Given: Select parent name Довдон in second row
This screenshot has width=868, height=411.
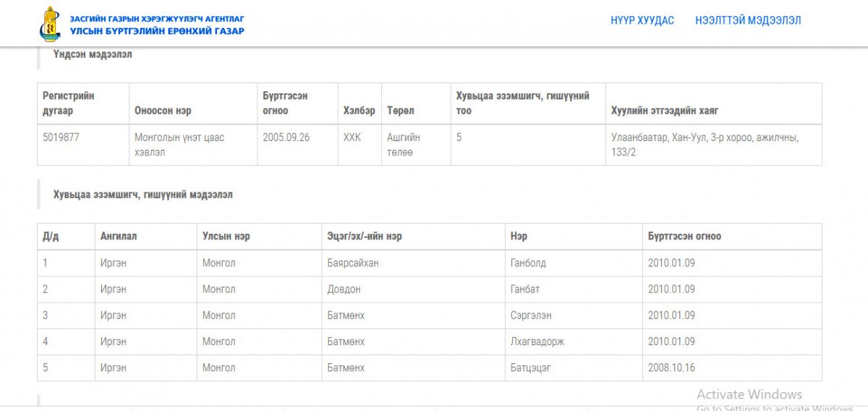Looking at the screenshot, I should [344, 289].
